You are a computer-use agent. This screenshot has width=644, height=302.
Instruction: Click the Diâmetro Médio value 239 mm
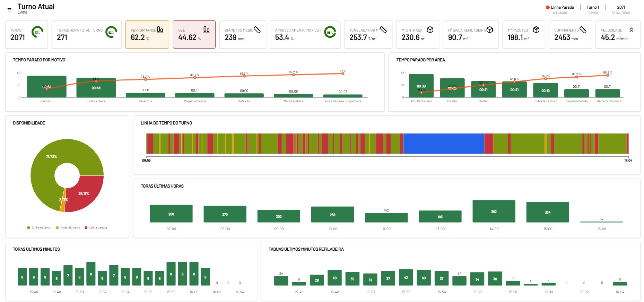tap(234, 37)
